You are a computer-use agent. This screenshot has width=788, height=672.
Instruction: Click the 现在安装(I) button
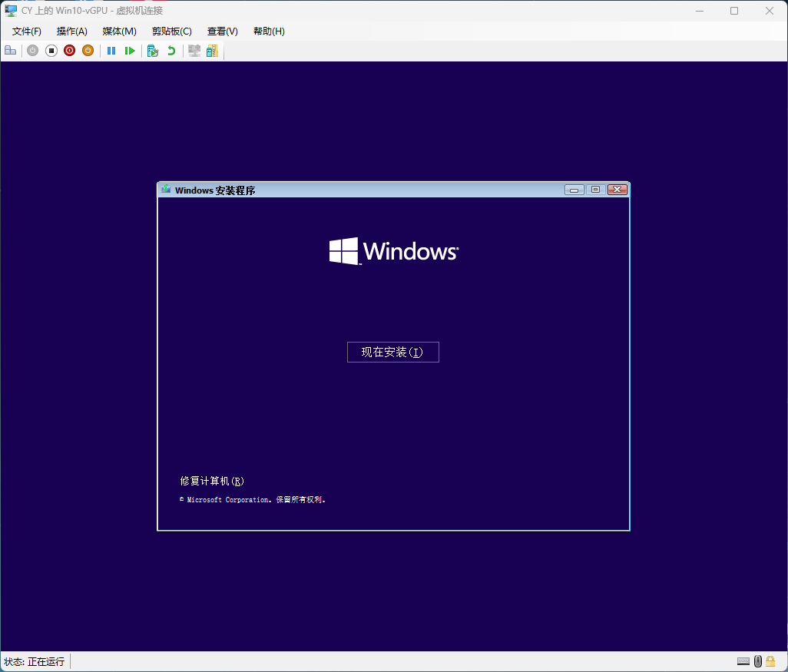point(392,353)
